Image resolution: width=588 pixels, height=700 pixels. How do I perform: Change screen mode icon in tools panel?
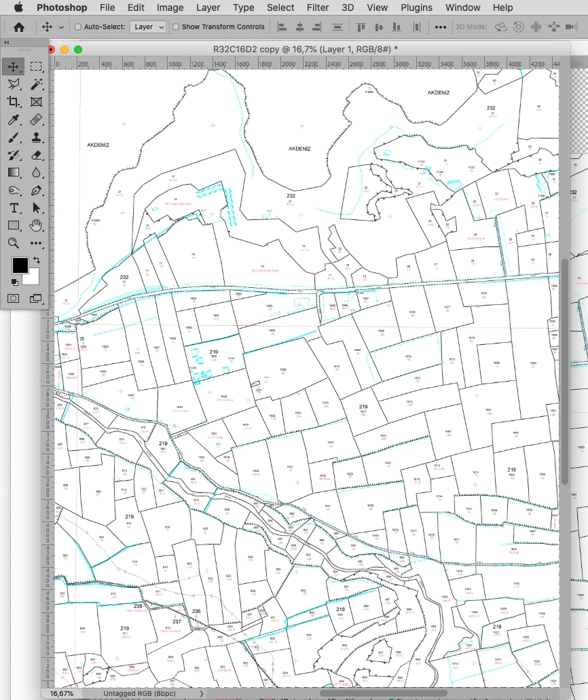36,298
